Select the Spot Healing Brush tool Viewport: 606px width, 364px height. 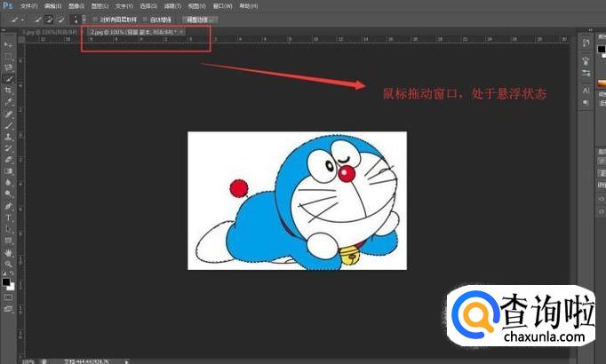8,114
